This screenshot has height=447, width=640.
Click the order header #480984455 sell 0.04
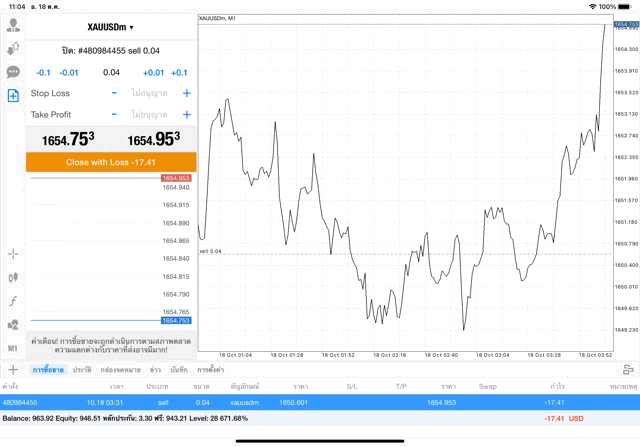coord(111,51)
